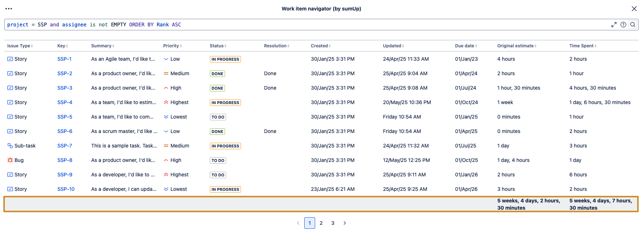The width and height of the screenshot is (644, 240).
Task: Open the three-dots more options menu
Action: (9, 9)
